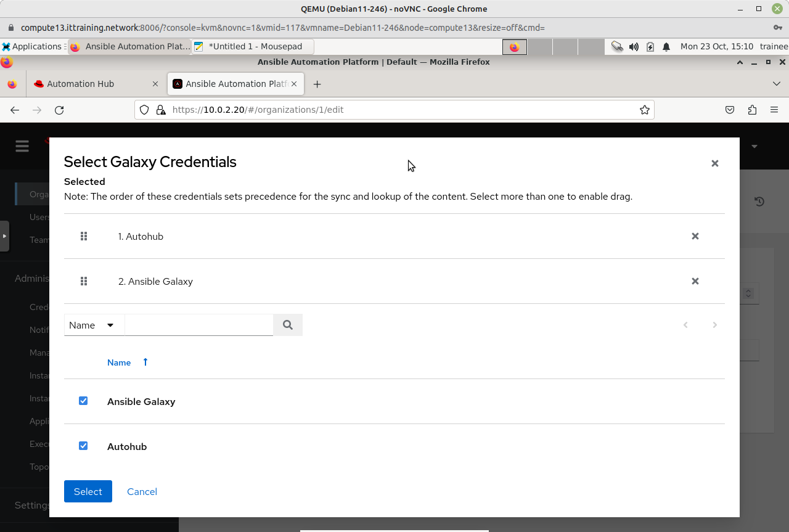Click the Autohub row name
This screenshot has width=789, height=532.
tap(127, 446)
